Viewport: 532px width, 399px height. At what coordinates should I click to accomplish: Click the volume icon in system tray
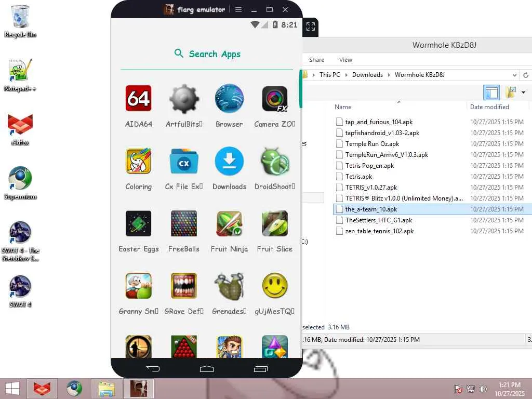point(483,389)
